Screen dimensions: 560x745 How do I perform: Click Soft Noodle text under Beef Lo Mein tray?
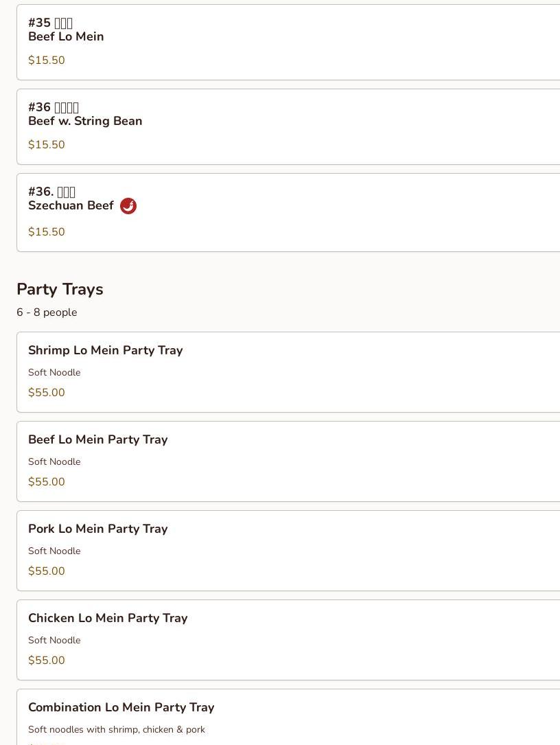click(54, 461)
